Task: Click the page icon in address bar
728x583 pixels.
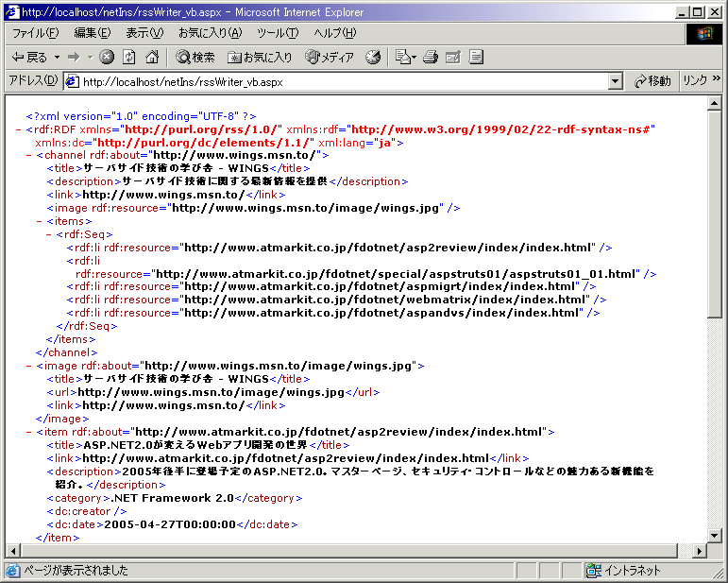Action: [72, 82]
